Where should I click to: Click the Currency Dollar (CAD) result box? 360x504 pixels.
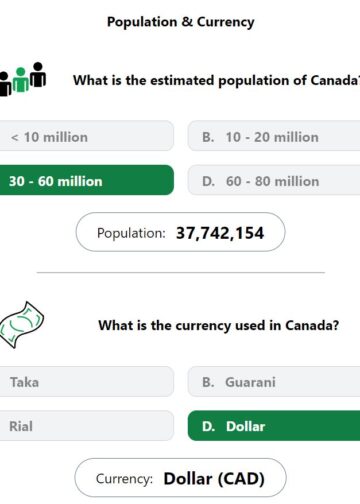(180, 478)
